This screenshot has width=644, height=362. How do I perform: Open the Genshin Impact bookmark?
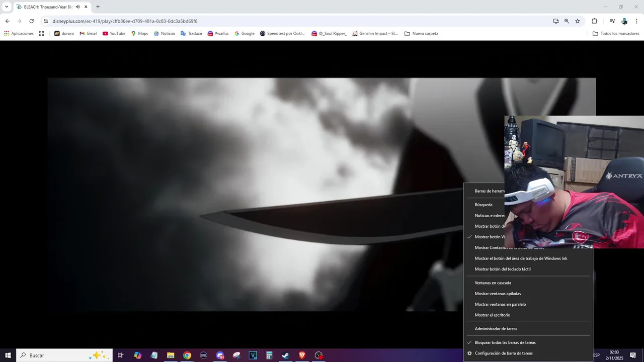(x=375, y=34)
